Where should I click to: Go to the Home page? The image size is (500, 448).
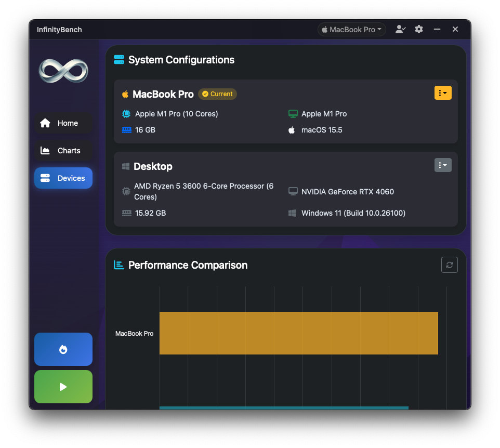(x=63, y=123)
